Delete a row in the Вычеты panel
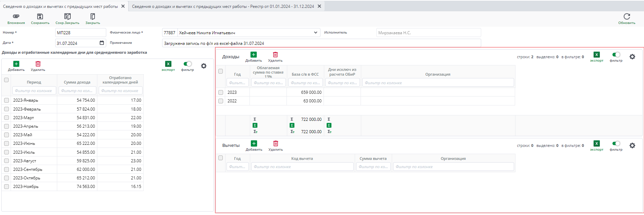Screen dimensions: 644x215 click(276, 144)
